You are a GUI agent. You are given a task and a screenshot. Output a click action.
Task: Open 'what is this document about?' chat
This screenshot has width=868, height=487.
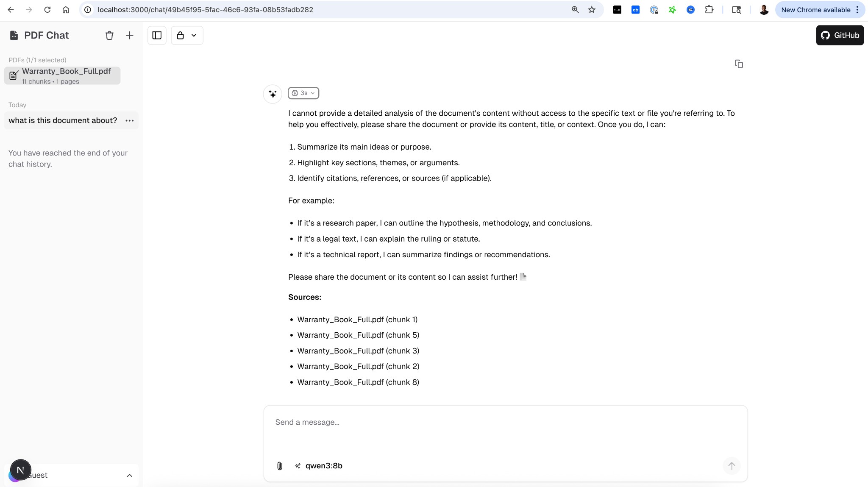63,121
